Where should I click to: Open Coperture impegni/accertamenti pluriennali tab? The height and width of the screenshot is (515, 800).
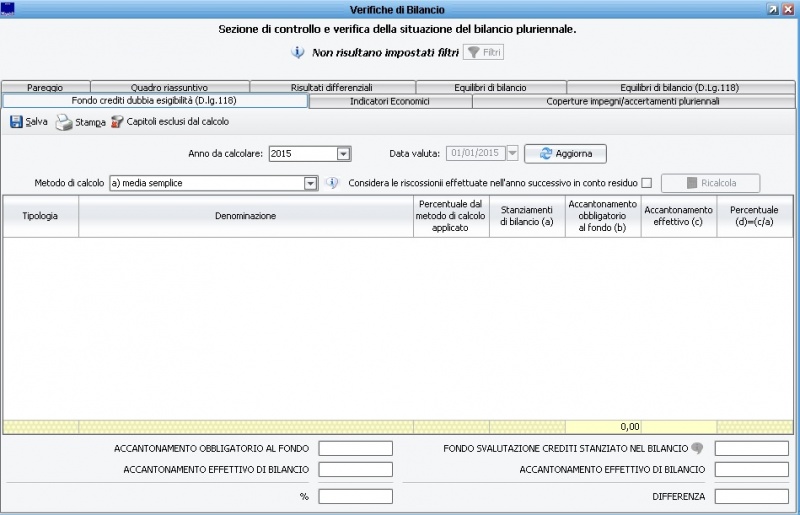[633, 102]
